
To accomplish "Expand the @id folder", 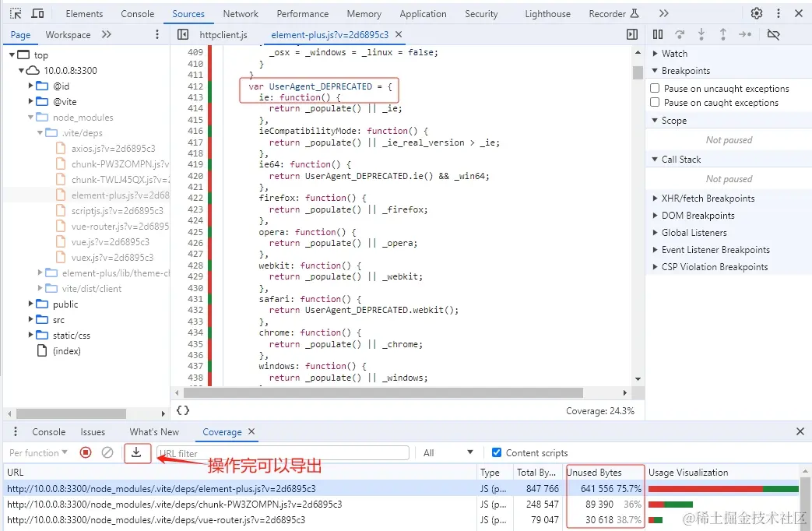I will tap(30, 86).
